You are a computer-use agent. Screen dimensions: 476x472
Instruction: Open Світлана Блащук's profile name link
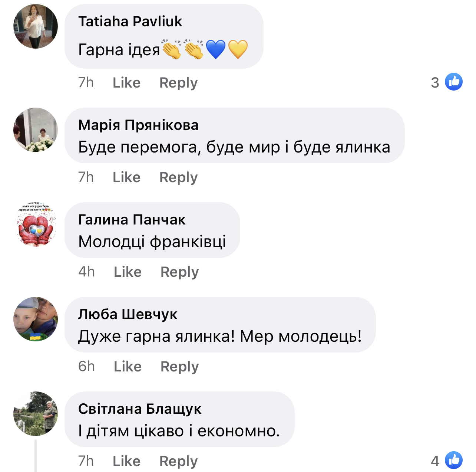point(140,409)
